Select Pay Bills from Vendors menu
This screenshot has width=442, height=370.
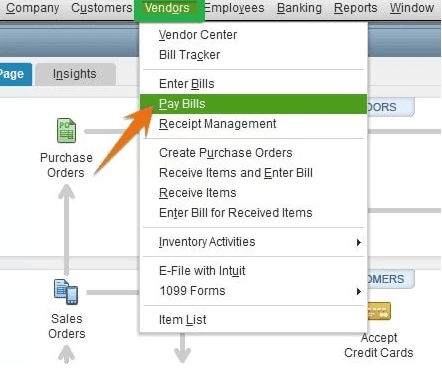tap(253, 104)
